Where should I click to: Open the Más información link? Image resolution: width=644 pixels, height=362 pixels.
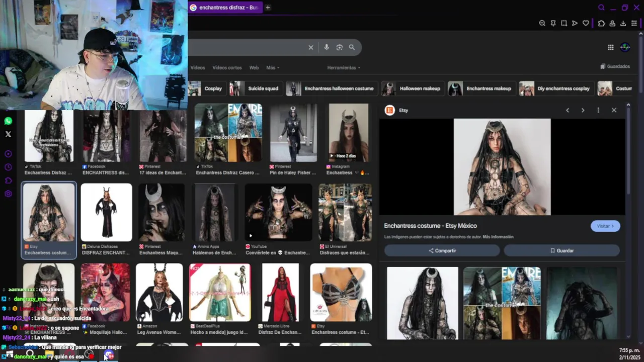point(498,237)
